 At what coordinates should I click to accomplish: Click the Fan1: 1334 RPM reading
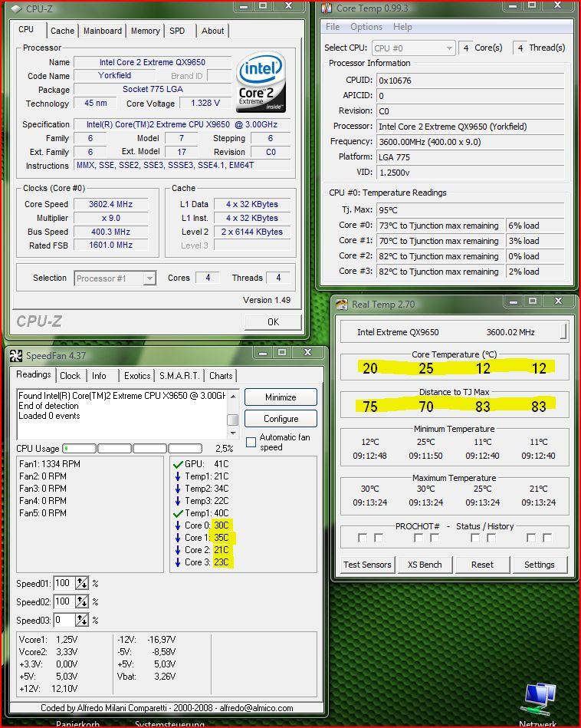[x=50, y=464]
